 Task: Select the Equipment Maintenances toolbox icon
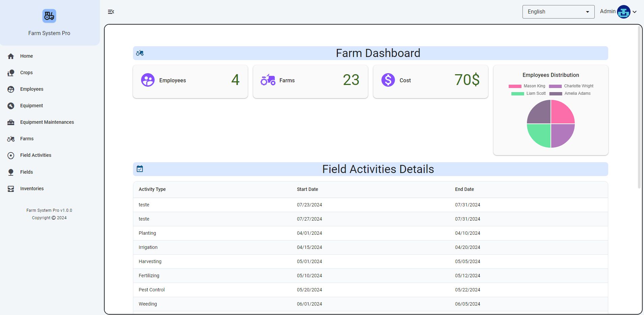click(x=11, y=122)
